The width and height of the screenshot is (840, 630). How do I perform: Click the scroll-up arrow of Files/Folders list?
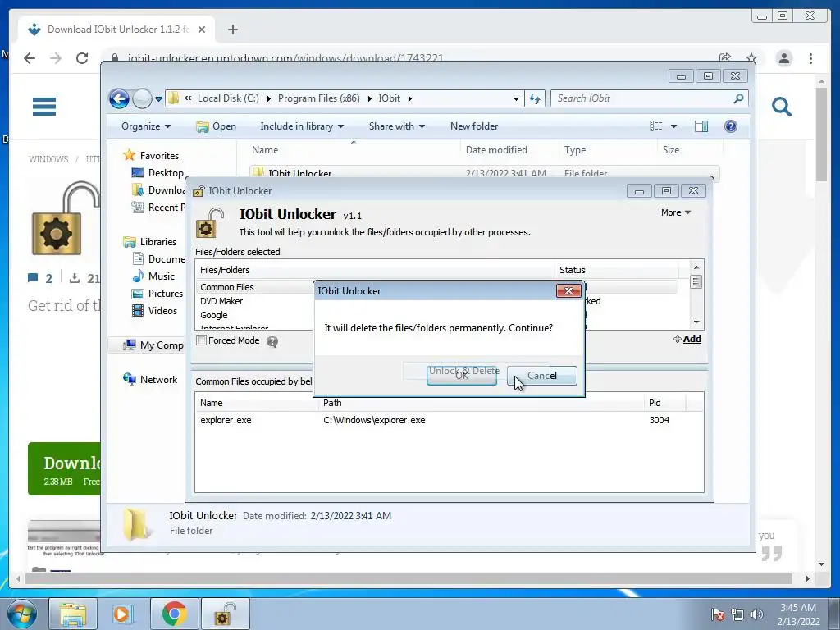[696, 267]
